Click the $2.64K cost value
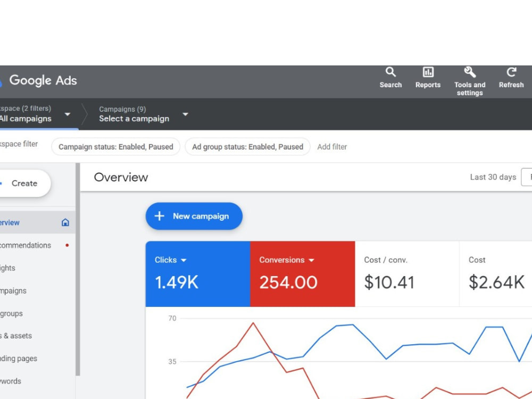532x399 pixels. [496, 282]
